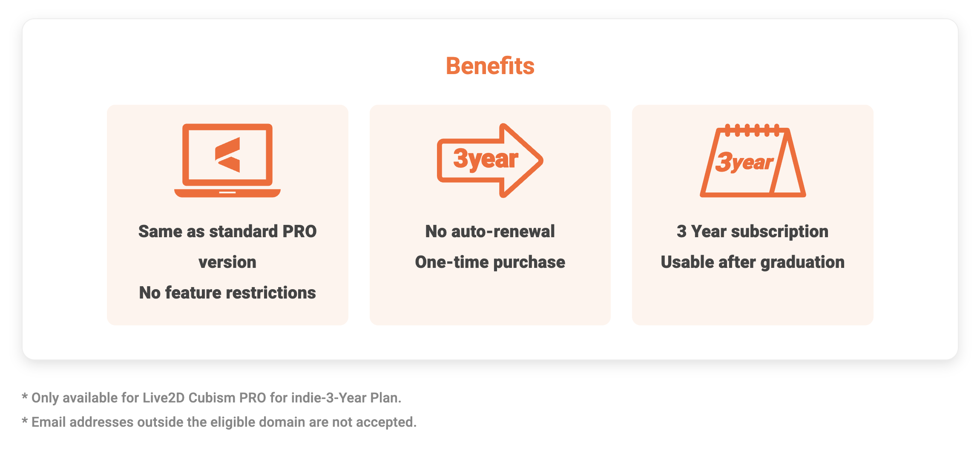Click the Benefits heading

(x=490, y=66)
